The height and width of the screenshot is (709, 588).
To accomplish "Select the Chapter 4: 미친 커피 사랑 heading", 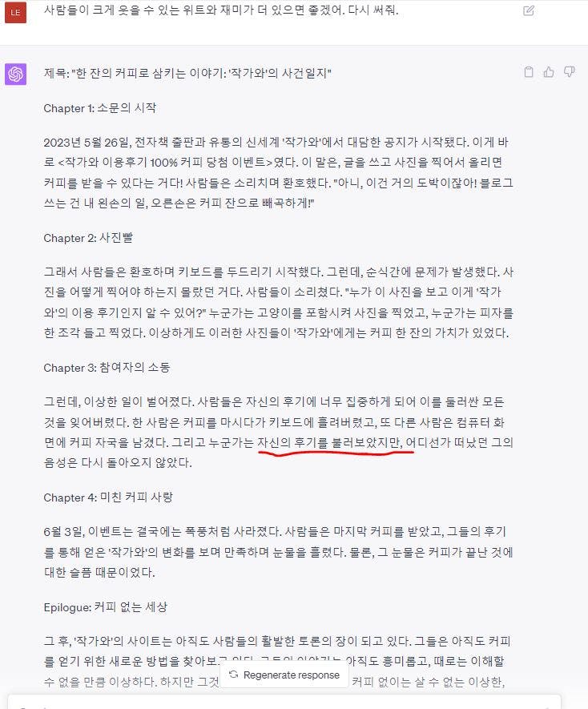I will click(x=108, y=498).
